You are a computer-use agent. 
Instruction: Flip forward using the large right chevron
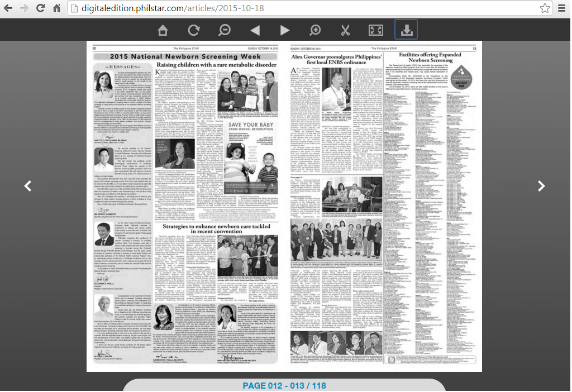tap(541, 186)
